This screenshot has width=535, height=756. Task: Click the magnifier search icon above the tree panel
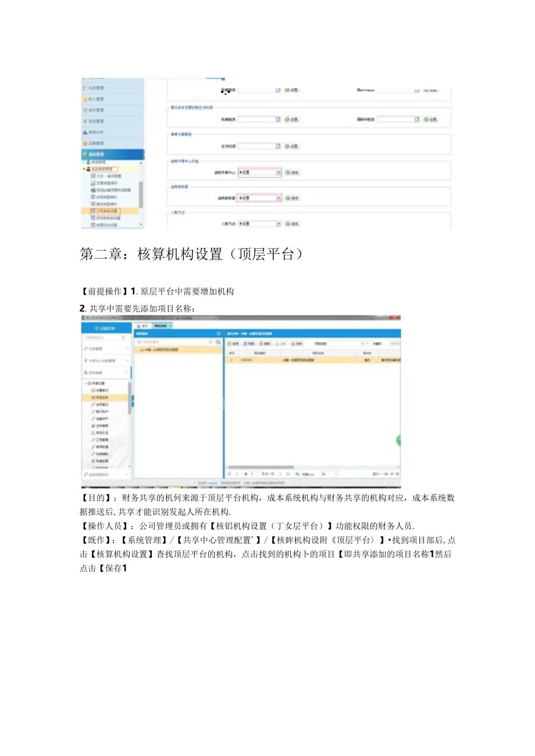click(217, 342)
